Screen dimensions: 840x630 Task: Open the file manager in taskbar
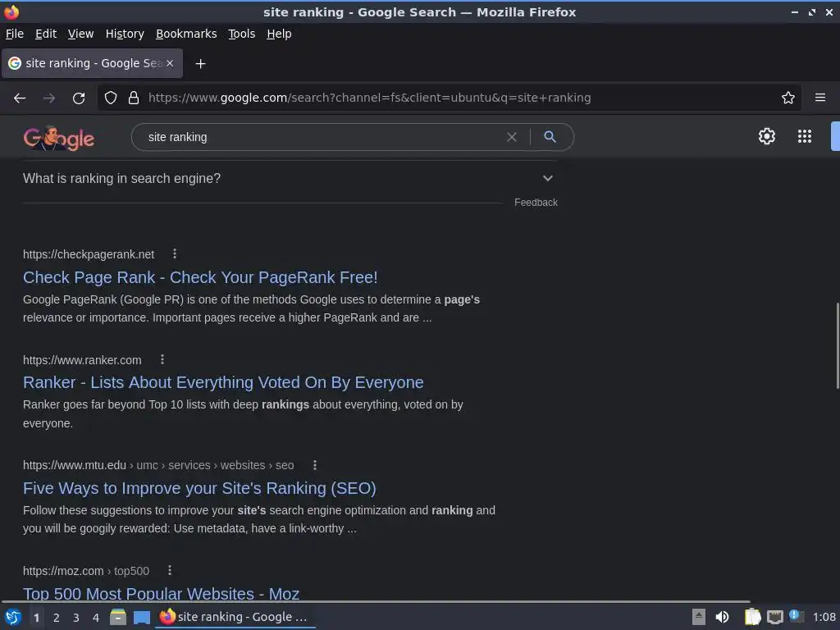click(x=118, y=617)
